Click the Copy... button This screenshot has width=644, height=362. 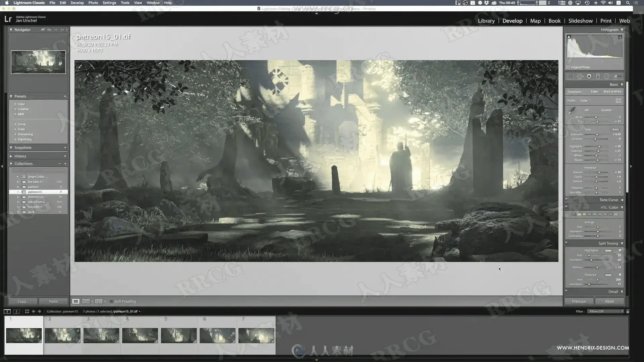pyautogui.click(x=23, y=301)
